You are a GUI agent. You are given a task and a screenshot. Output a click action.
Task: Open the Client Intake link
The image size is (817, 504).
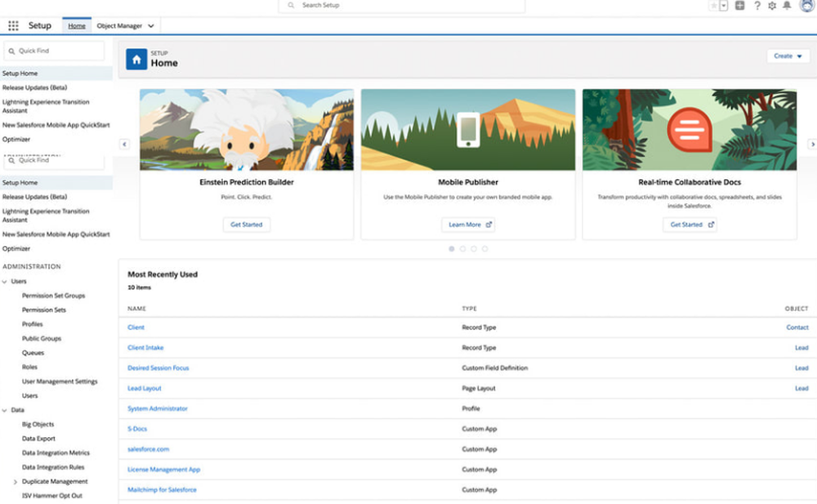tap(145, 348)
